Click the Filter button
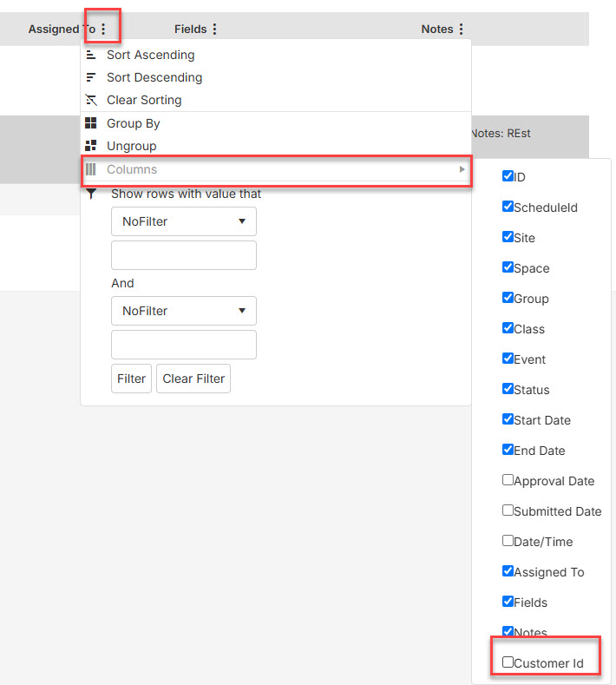The width and height of the screenshot is (616, 685). 131,379
